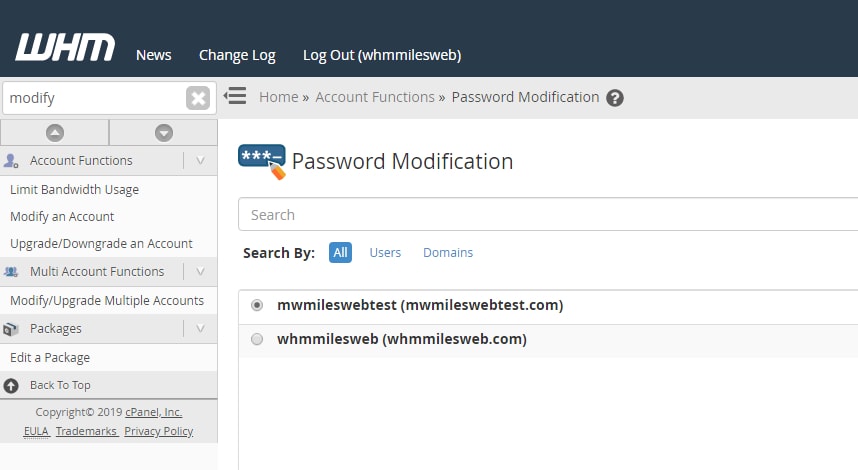This screenshot has height=470, width=858.
Task: Open the Password Modification help icon
Action: coord(614,98)
